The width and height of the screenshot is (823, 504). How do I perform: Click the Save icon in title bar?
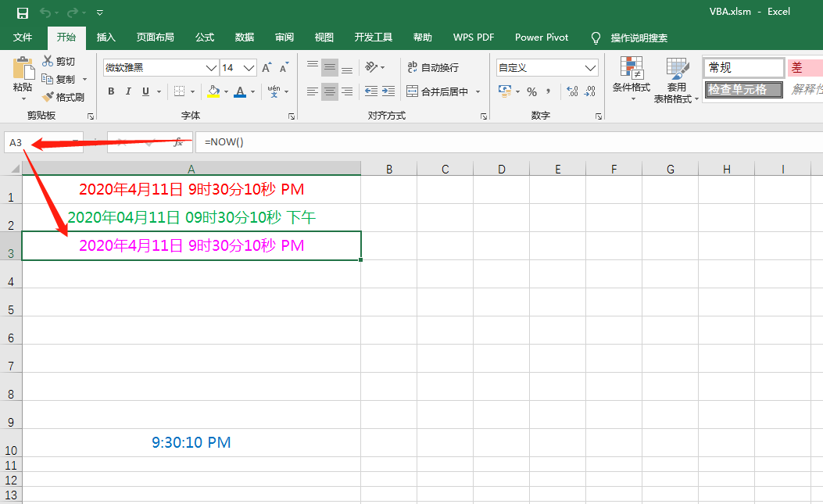pyautogui.click(x=23, y=13)
